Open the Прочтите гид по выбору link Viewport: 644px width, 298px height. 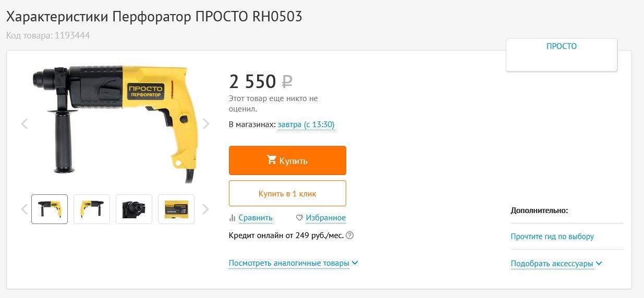552,237
